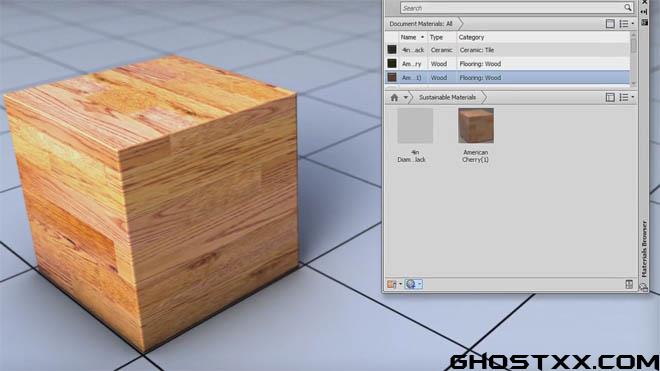Select the Sustainable Materials breadcrumb

point(447,98)
